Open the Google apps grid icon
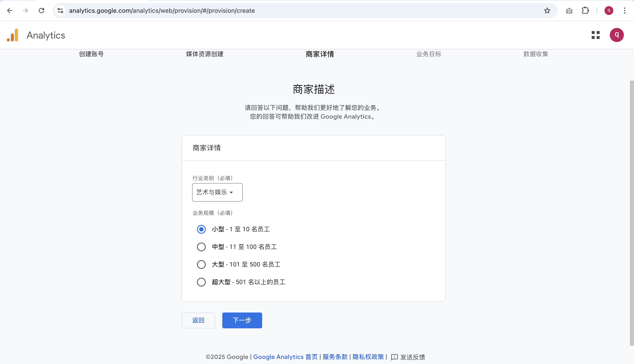 click(x=595, y=35)
